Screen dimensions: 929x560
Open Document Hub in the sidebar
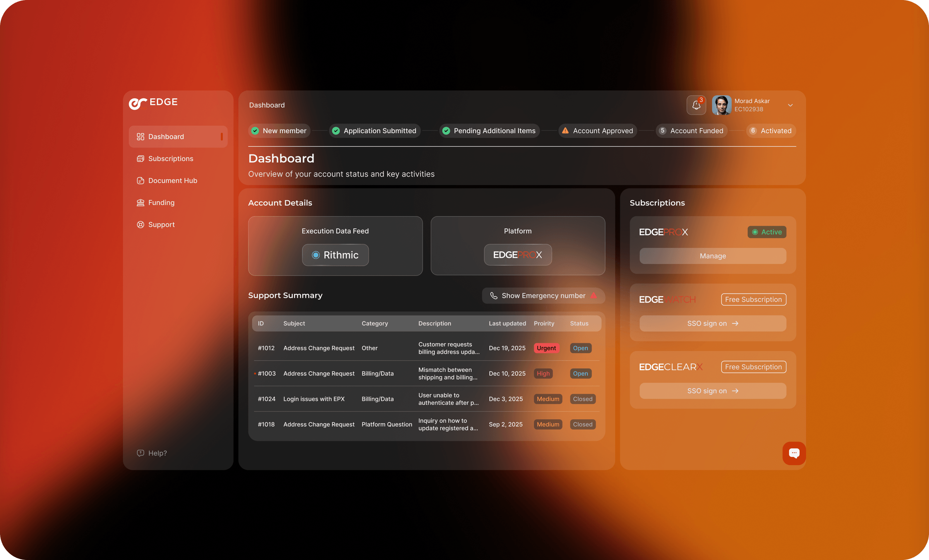click(178, 181)
